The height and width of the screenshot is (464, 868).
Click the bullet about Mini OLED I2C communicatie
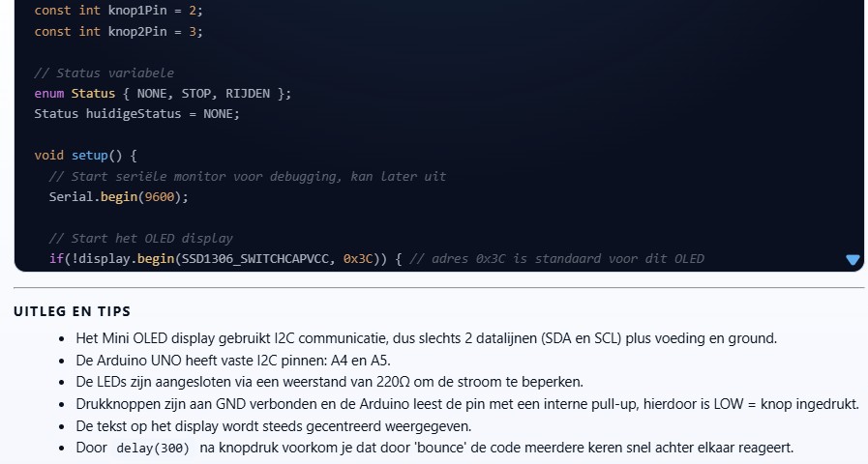tap(426, 338)
